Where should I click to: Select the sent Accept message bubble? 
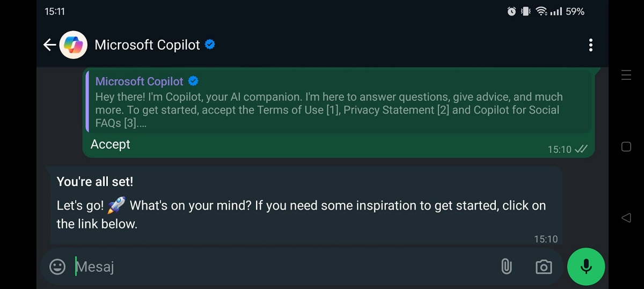338,113
